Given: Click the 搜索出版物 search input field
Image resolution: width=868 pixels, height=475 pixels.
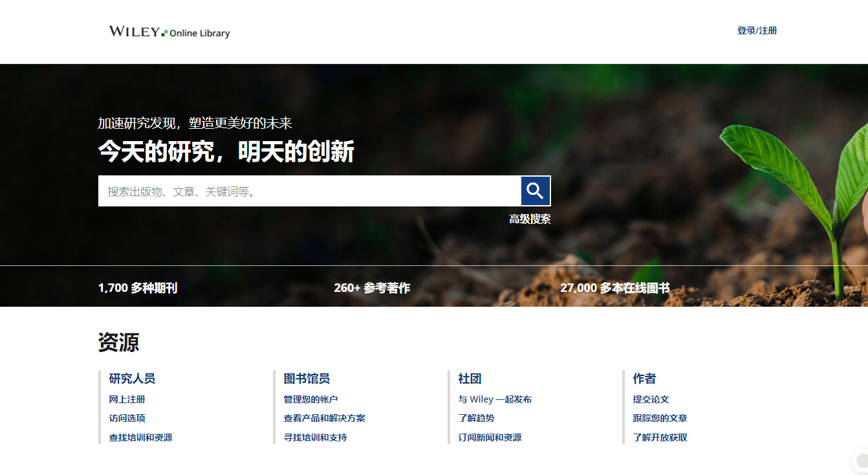Looking at the screenshot, I should coord(291,190).
